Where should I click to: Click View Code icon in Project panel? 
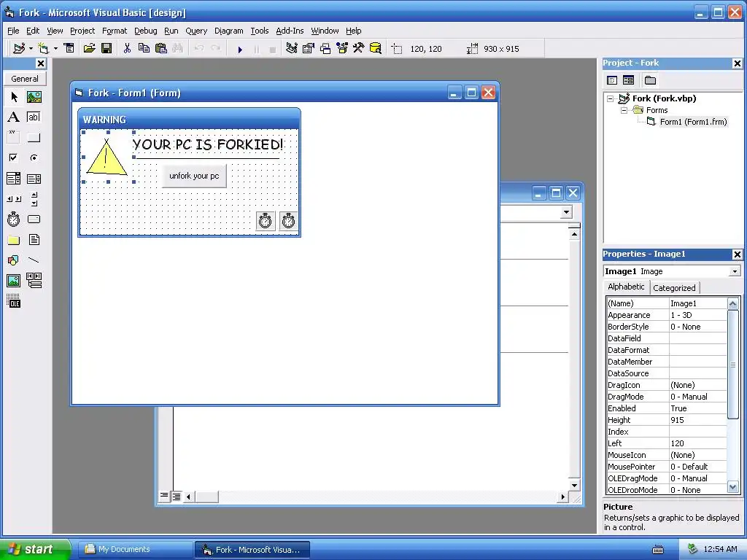pos(612,80)
